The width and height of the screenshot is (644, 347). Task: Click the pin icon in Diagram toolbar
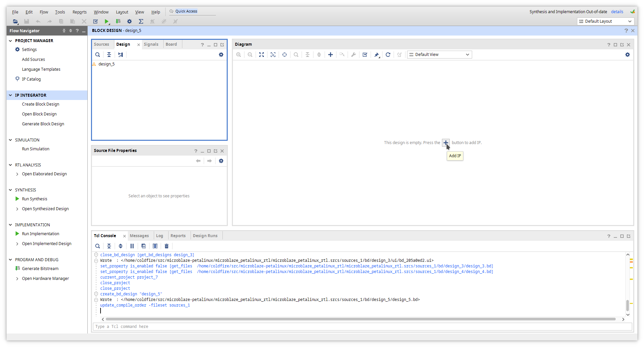coord(377,55)
